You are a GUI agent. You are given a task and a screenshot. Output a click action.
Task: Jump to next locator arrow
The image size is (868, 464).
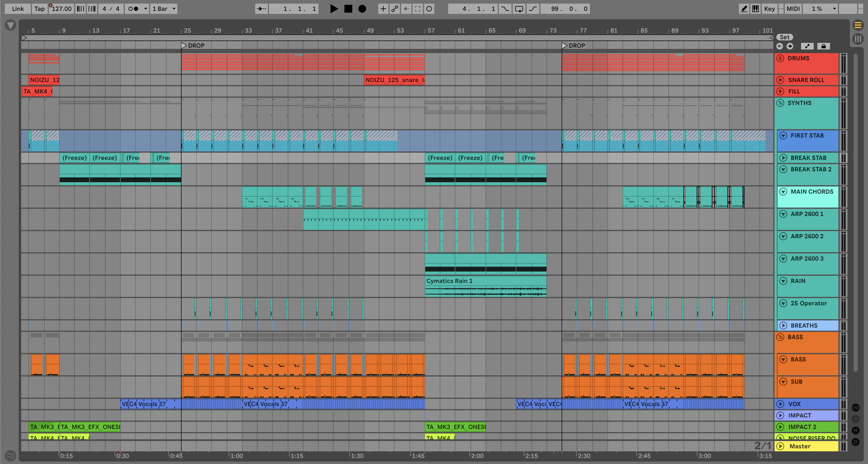pyautogui.click(x=790, y=46)
